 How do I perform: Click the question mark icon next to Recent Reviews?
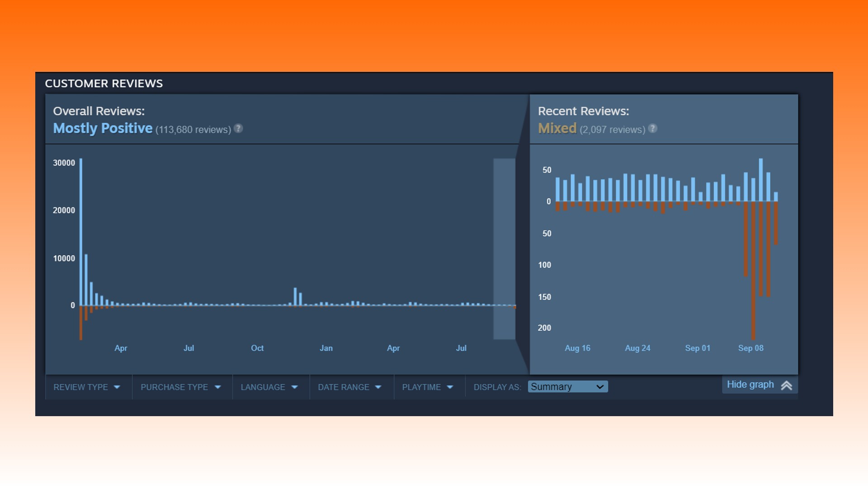point(653,129)
